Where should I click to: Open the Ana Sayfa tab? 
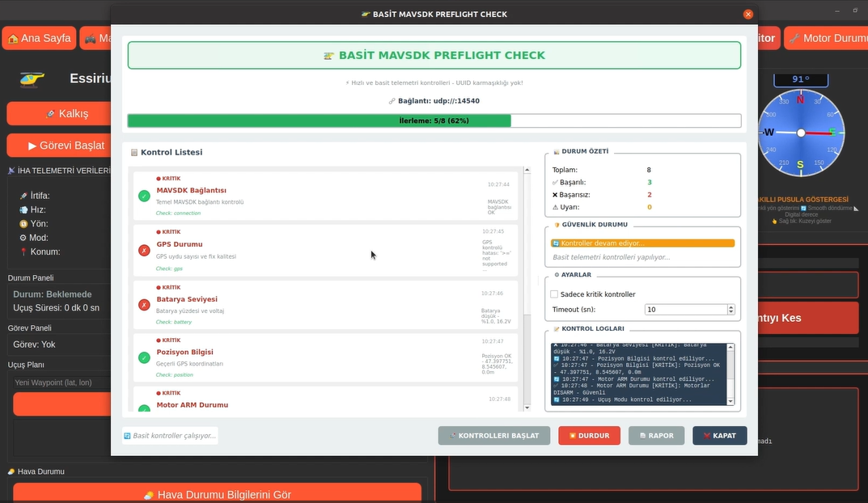tap(39, 38)
